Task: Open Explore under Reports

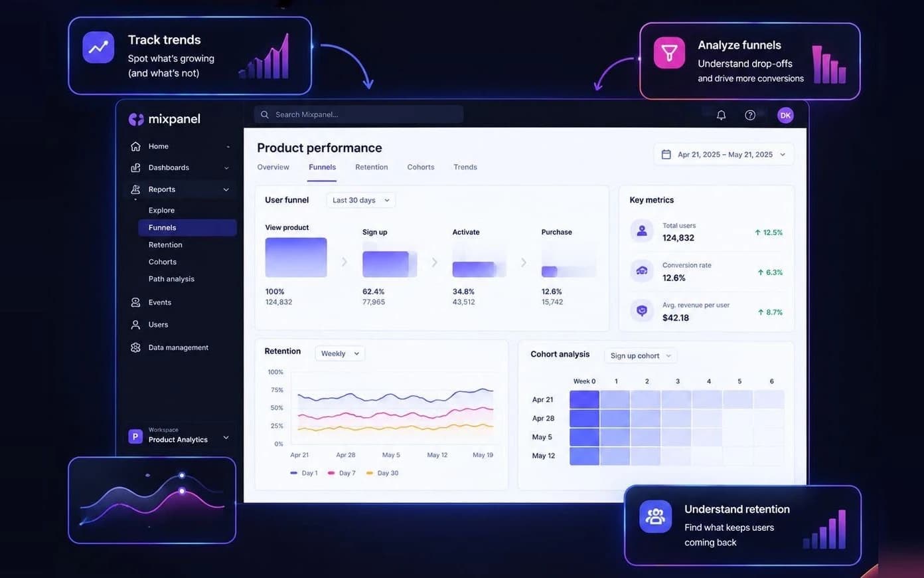Action: pos(161,210)
